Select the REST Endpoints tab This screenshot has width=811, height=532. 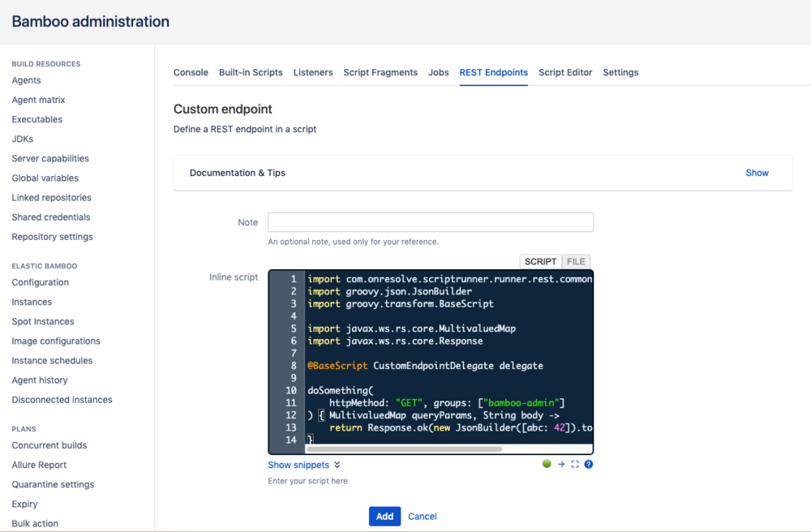point(493,72)
